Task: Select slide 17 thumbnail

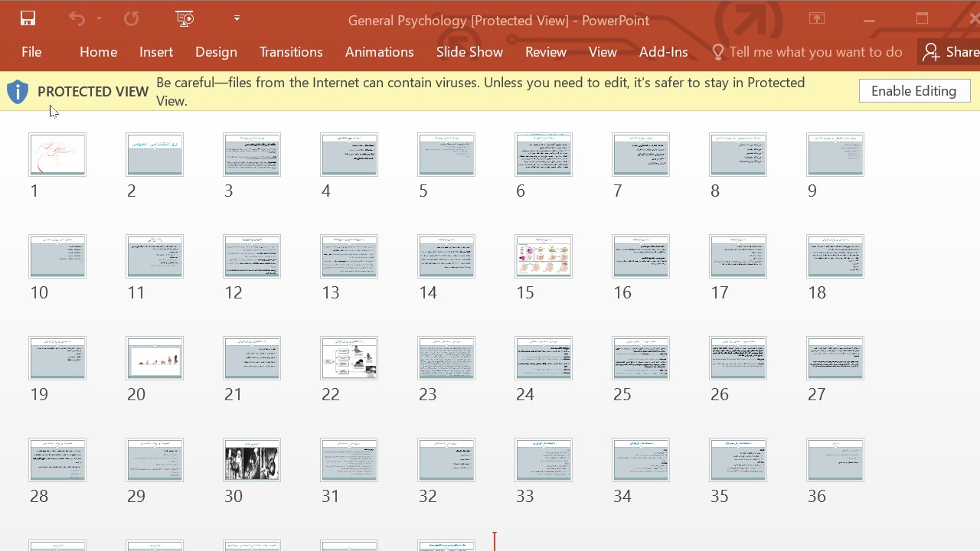Action: coord(738,256)
